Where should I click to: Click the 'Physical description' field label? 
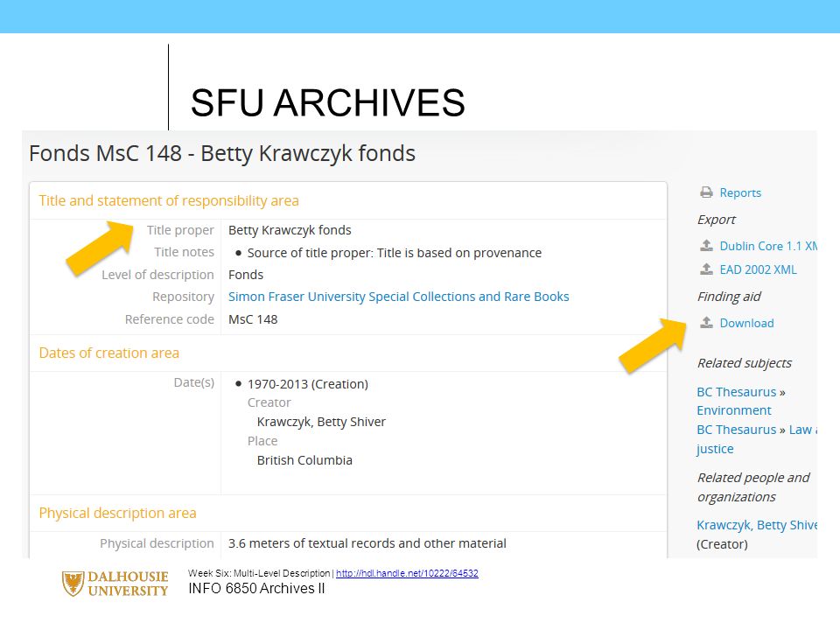pyautogui.click(x=157, y=543)
